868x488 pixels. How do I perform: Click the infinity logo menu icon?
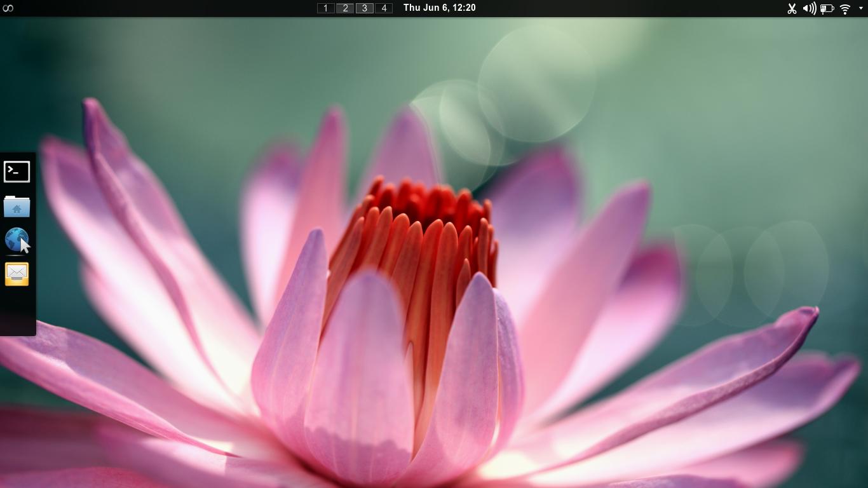[x=8, y=8]
